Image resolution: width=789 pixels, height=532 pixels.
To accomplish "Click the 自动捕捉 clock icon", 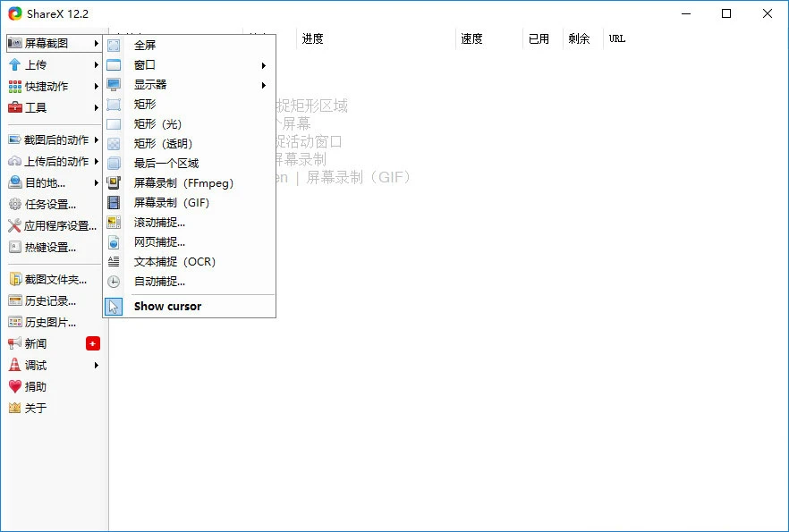I will tap(114, 282).
